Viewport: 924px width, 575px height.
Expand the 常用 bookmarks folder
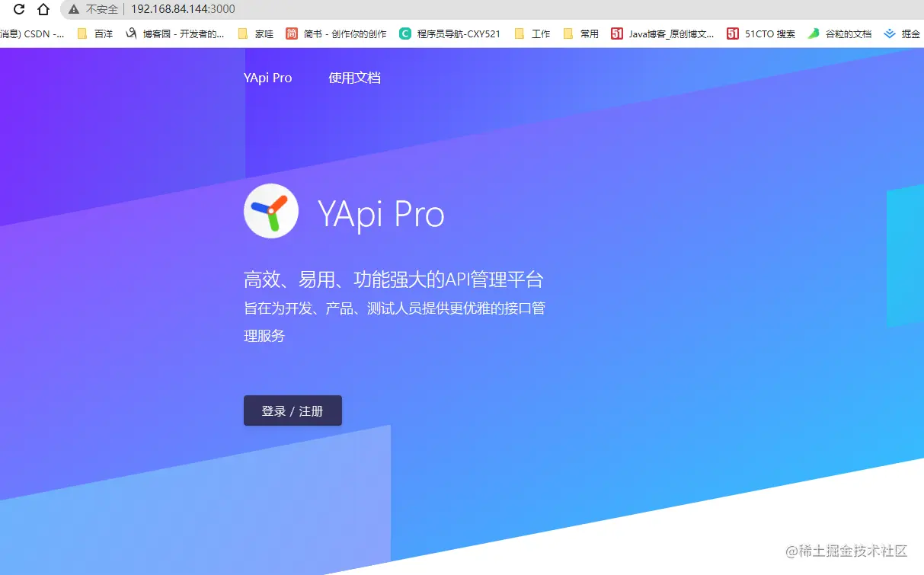[x=587, y=34]
